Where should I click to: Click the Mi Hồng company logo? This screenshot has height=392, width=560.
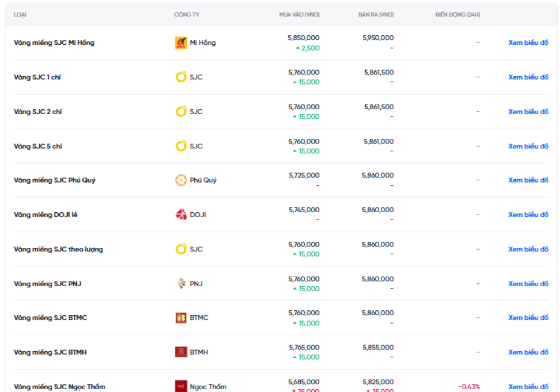pos(181,43)
